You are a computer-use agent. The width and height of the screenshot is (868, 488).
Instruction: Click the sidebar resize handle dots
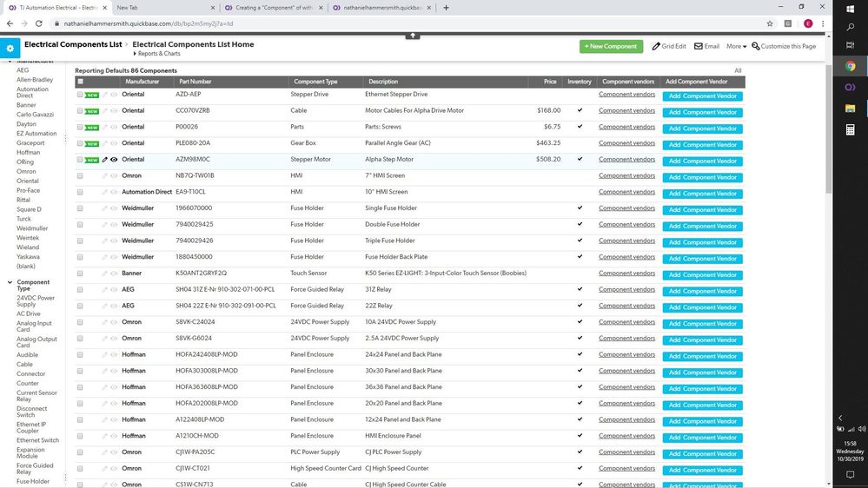[65, 138]
